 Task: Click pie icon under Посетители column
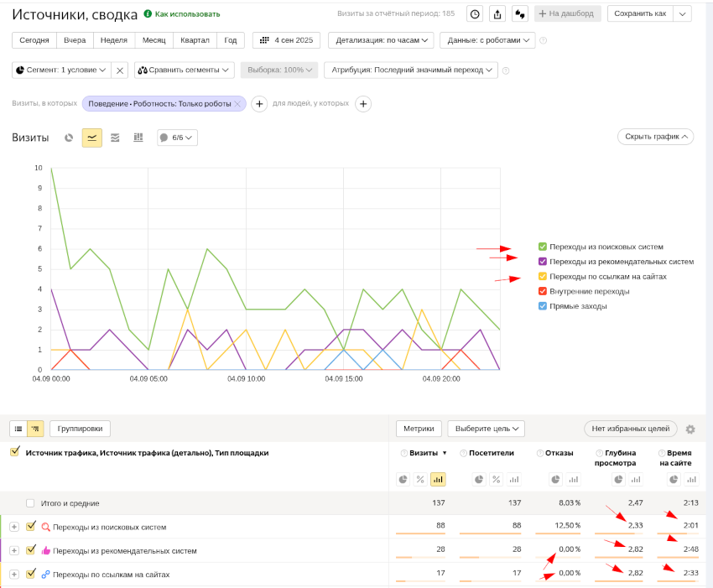(479, 479)
